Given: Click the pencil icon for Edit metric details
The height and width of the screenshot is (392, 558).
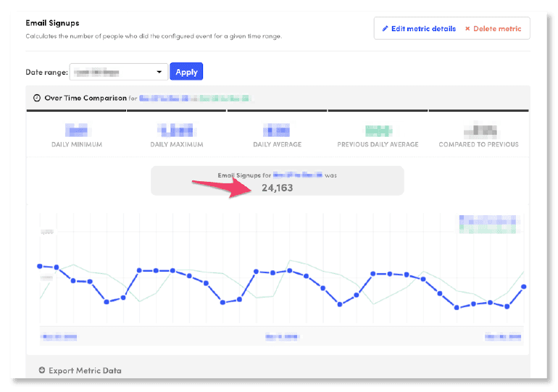Looking at the screenshot, I should pos(386,29).
